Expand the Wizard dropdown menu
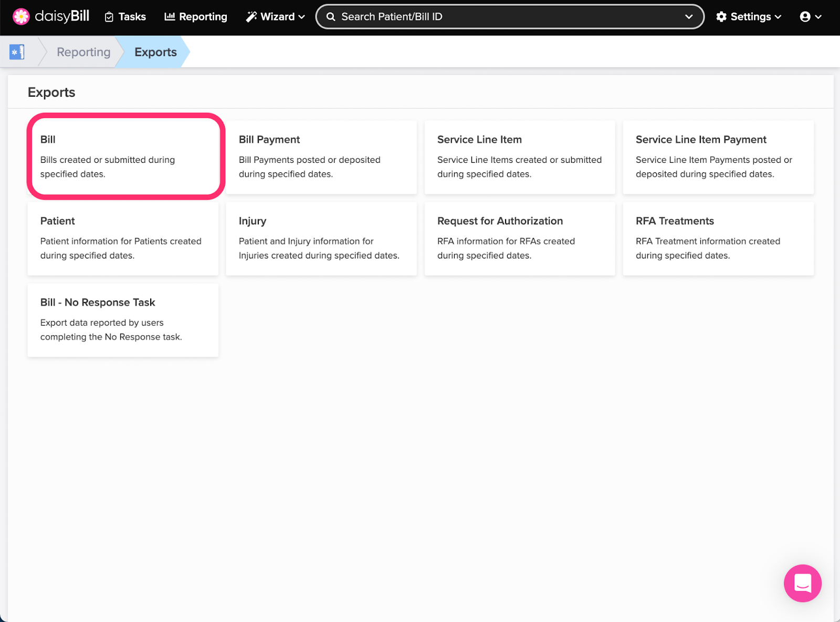This screenshot has width=840, height=622. [275, 17]
